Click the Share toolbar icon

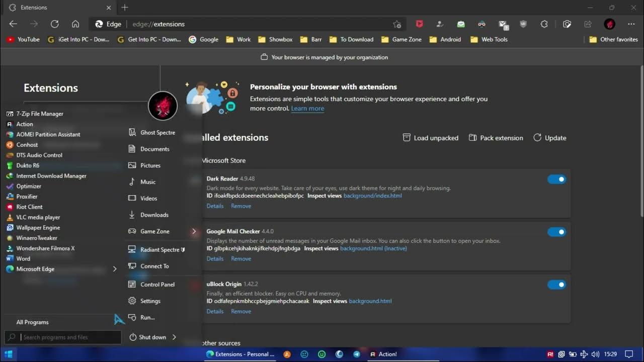pyautogui.click(x=588, y=24)
